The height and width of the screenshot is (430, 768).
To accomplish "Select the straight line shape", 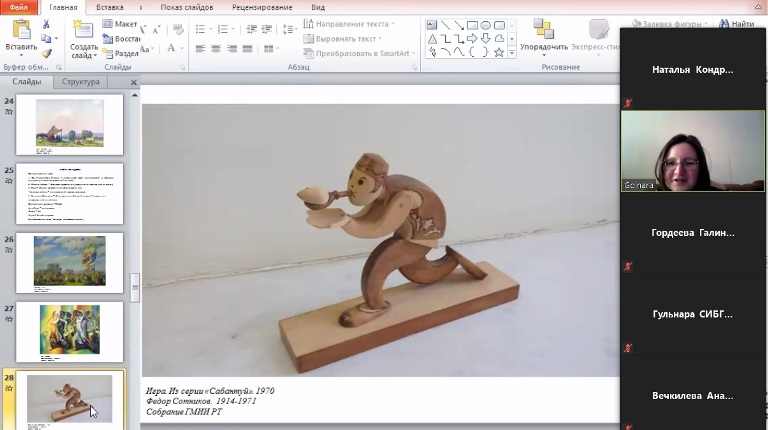I will 445,25.
